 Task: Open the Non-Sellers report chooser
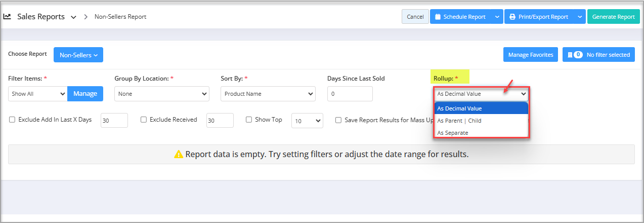[x=78, y=55]
